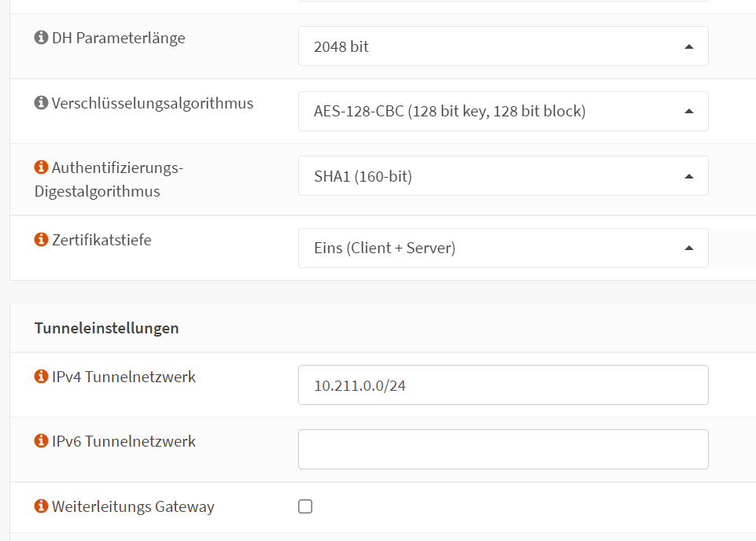The image size is (756, 541).
Task: Open the Eins (Client + Server) dropdown
Action: 503,248
